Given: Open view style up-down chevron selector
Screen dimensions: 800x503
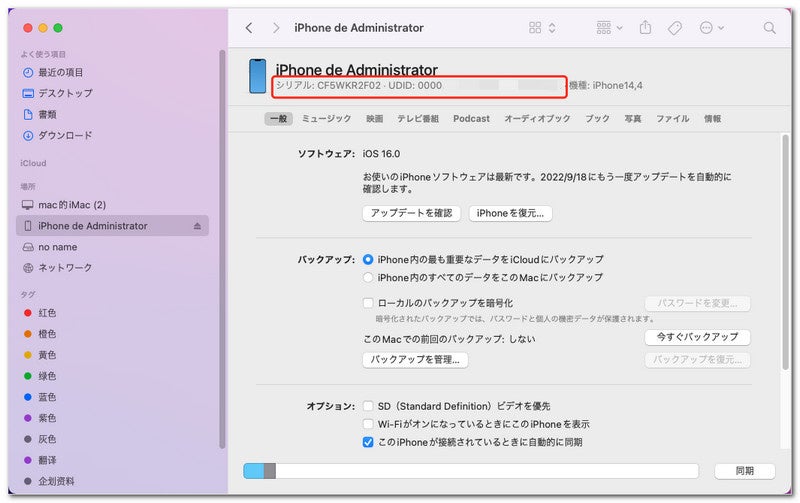Looking at the screenshot, I should click(552, 28).
